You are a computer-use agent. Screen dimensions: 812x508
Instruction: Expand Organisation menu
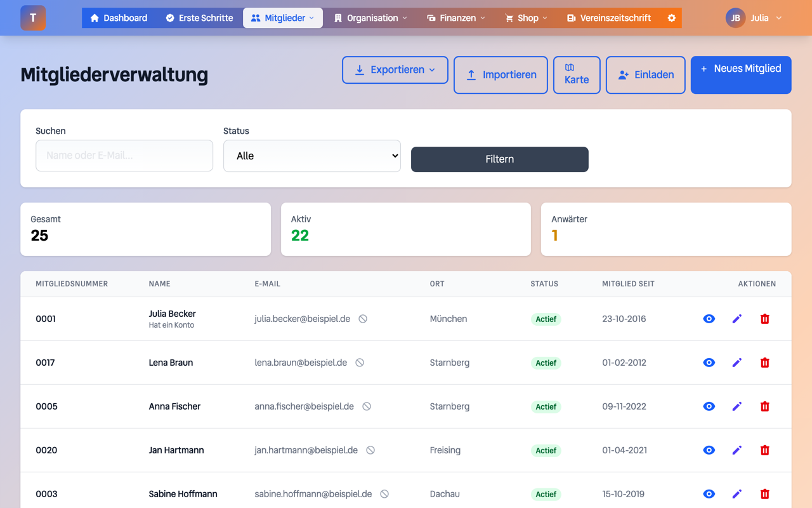pyautogui.click(x=370, y=18)
